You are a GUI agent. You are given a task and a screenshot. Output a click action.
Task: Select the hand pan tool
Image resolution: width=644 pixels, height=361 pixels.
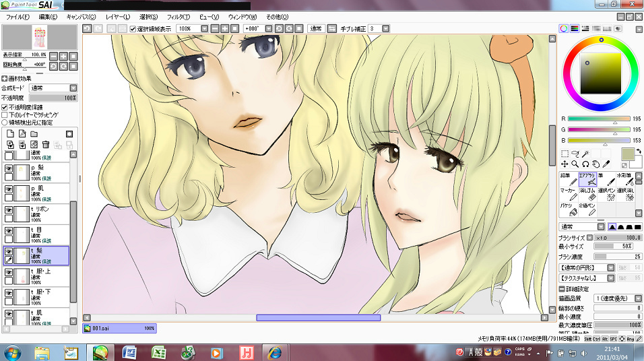[x=595, y=164]
